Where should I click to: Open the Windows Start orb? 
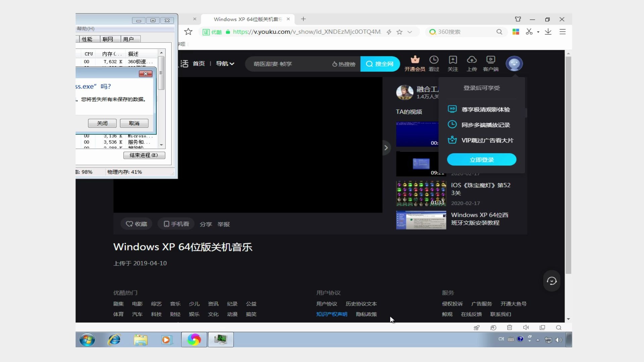(87, 340)
